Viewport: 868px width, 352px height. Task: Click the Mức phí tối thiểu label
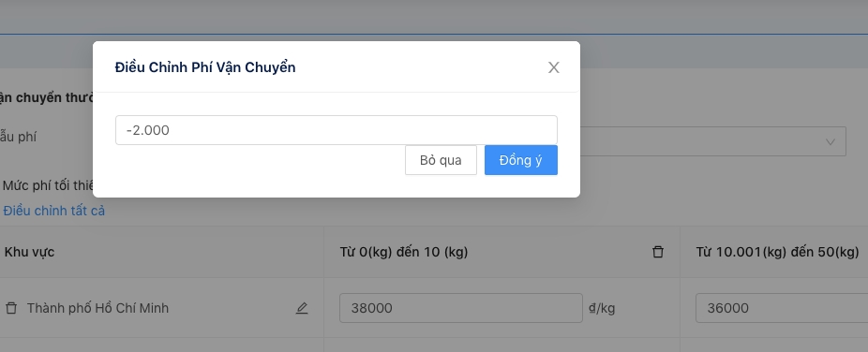[48, 185]
